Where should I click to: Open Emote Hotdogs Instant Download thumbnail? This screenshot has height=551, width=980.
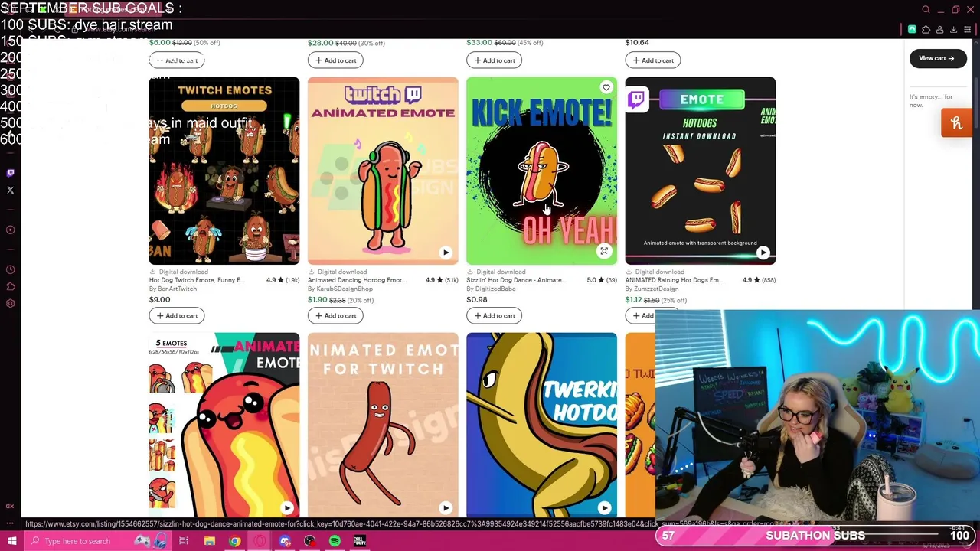pyautogui.click(x=700, y=171)
